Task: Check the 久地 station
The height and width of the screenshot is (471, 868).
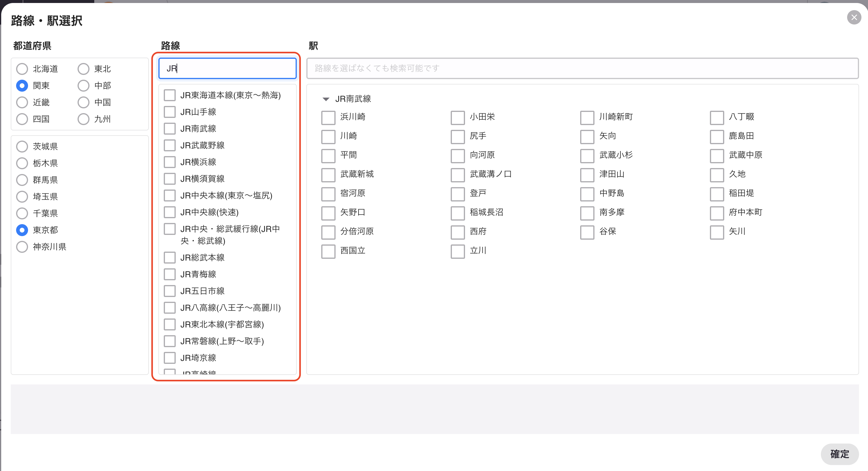Action: (x=717, y=175)
